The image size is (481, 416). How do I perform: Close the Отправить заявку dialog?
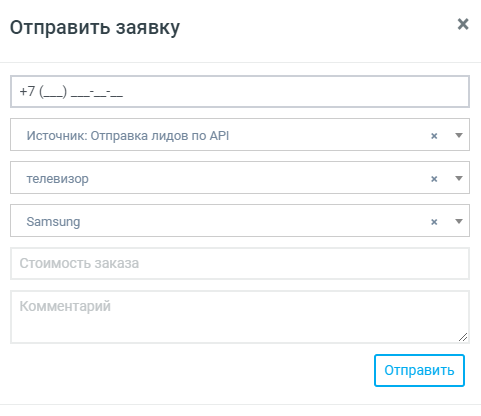[463, 24]
